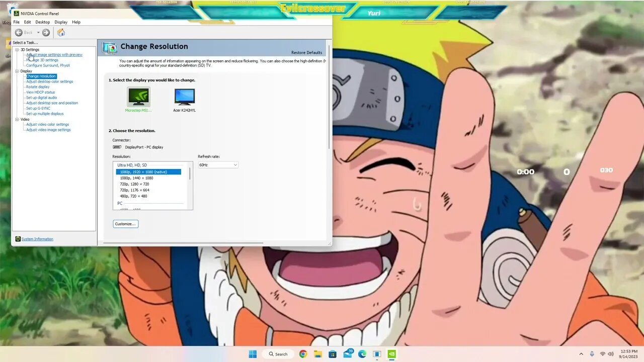Open Set up digital audio

42,98
